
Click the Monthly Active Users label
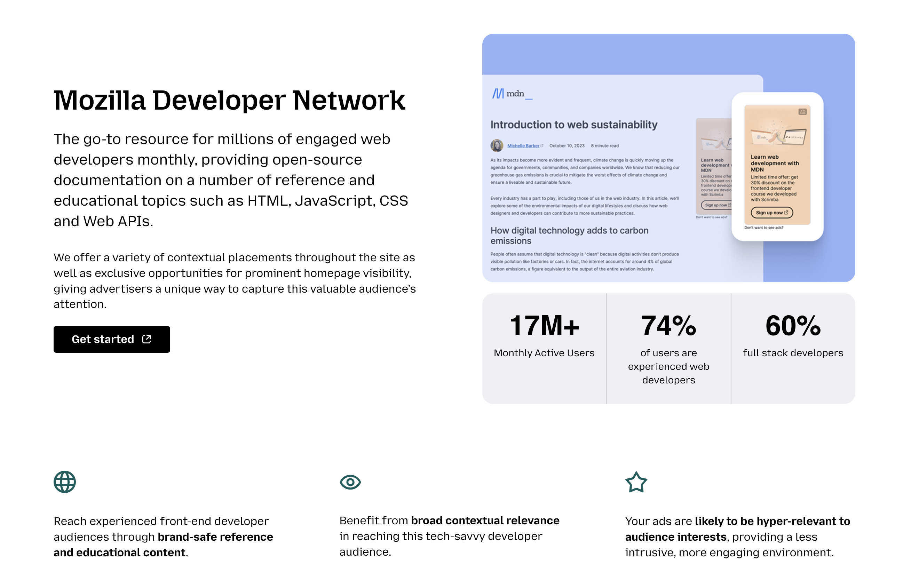544,353
